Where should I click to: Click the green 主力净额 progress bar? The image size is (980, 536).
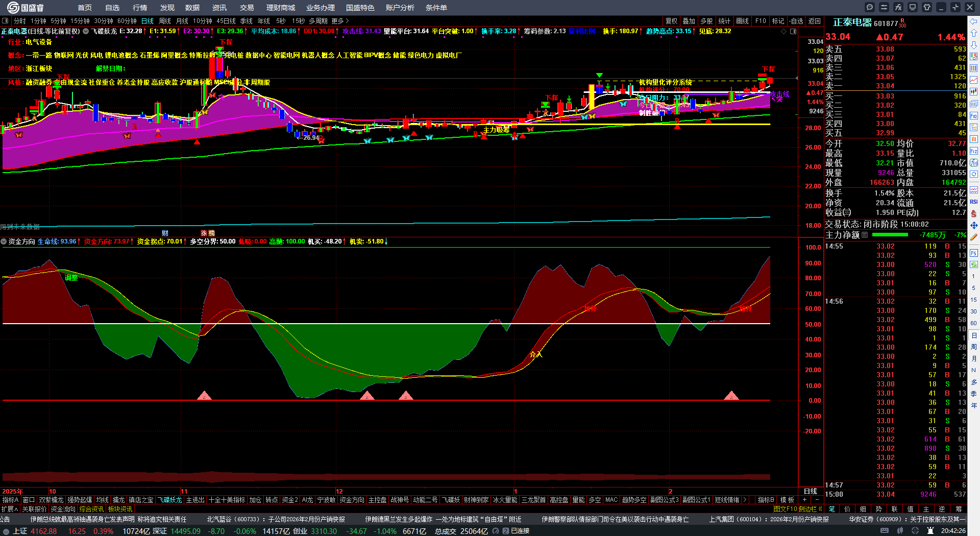coord(890,235)
